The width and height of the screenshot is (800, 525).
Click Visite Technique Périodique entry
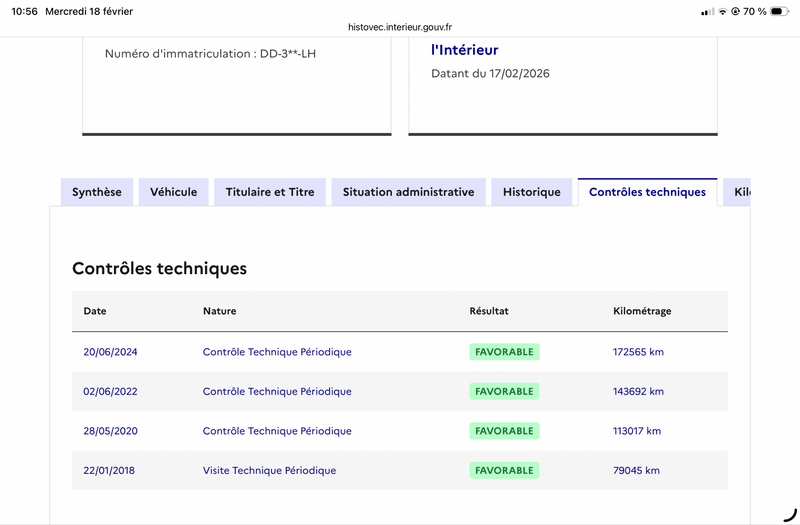coord(269,470)
